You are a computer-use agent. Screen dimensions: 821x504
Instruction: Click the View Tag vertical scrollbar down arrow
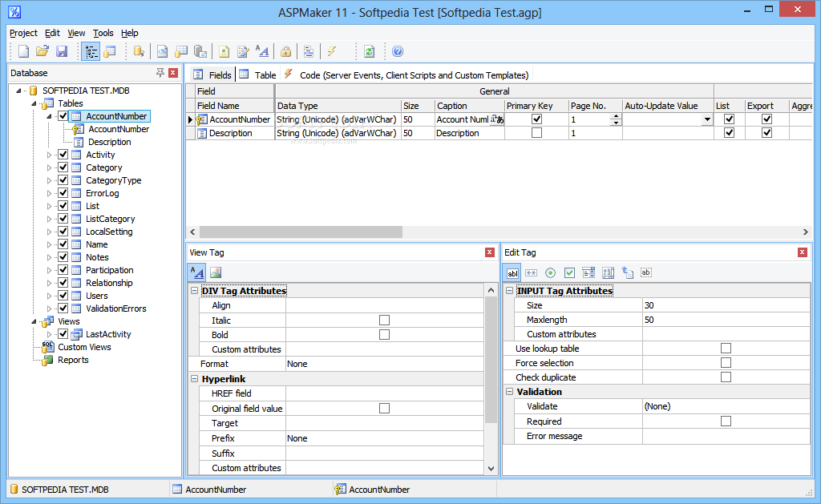pos(491,469)
